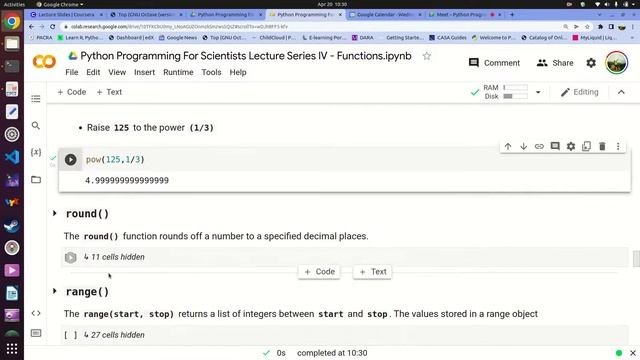
Task: Open a new browser tab
Action: 512,14
